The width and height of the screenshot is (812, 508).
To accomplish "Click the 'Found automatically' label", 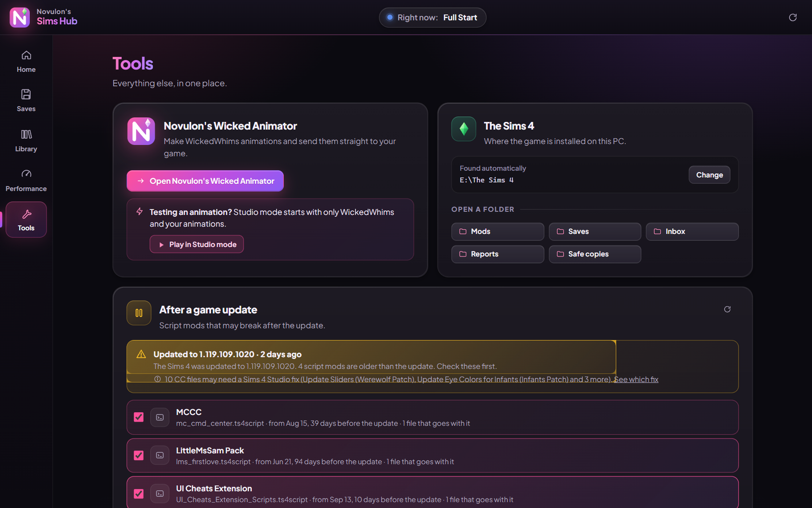I will (x=493, y=168).
